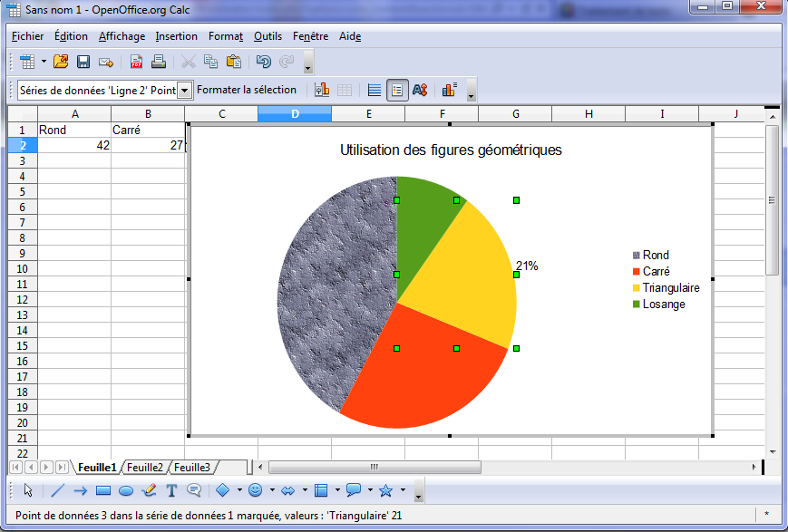Export directly as PDF
The width and height of the screenshot is (788, 532).
click(136, 62)
